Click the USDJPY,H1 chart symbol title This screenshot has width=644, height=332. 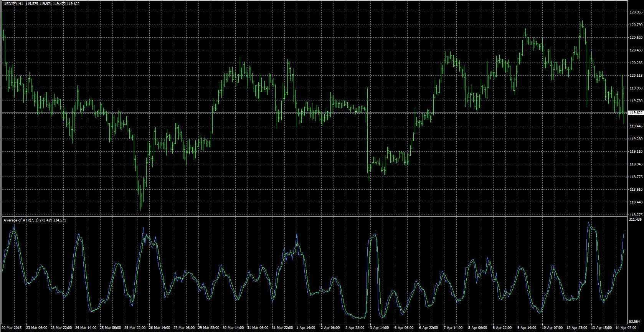click(x=13, y=3)
